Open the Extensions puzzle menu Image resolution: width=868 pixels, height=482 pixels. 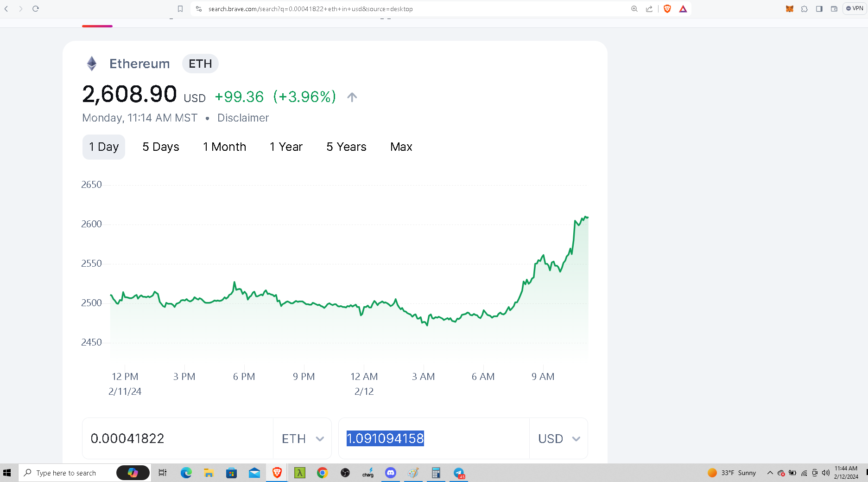tap(805, 9)
